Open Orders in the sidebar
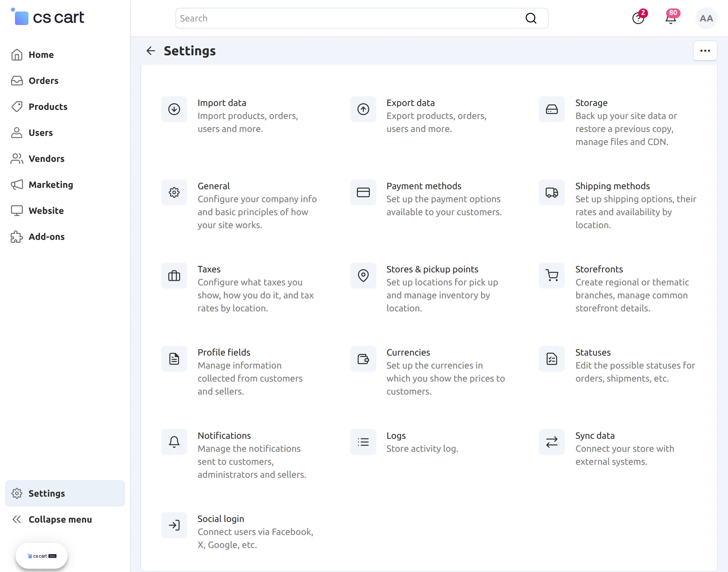Screen dimensions: 728x572 pyautogui.click(x=44, y=81)
